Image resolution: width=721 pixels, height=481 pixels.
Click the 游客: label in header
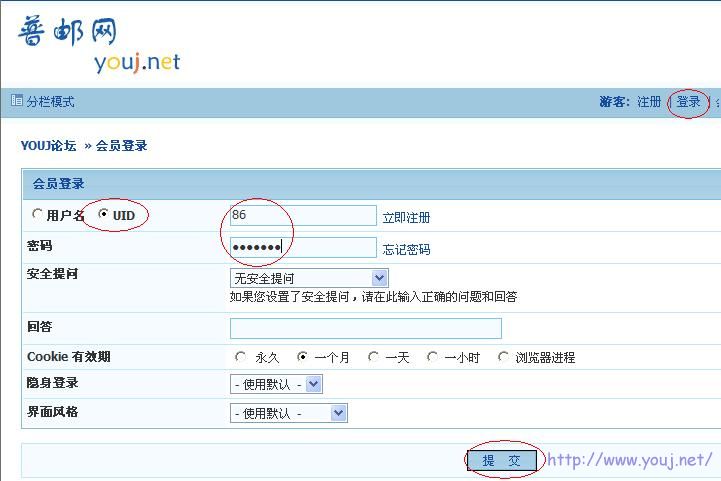614,102
